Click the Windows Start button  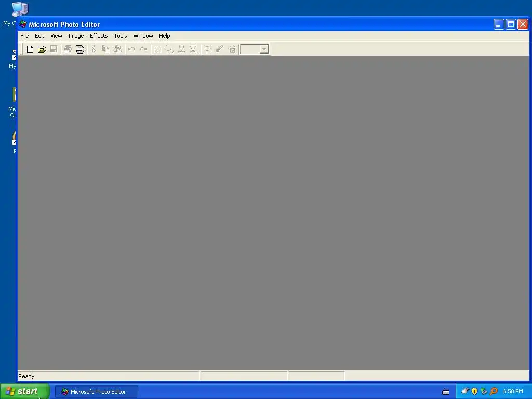(25, 392)
